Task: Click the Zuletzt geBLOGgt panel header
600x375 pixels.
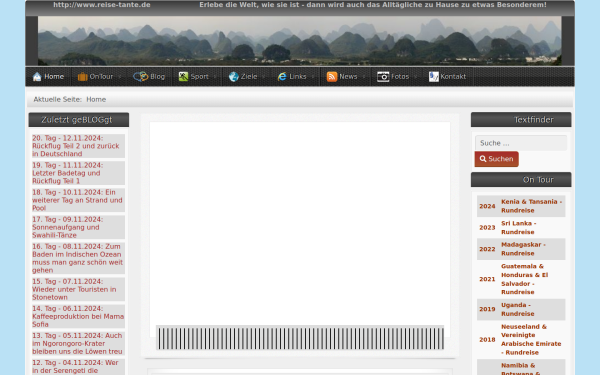Action: 78,120
